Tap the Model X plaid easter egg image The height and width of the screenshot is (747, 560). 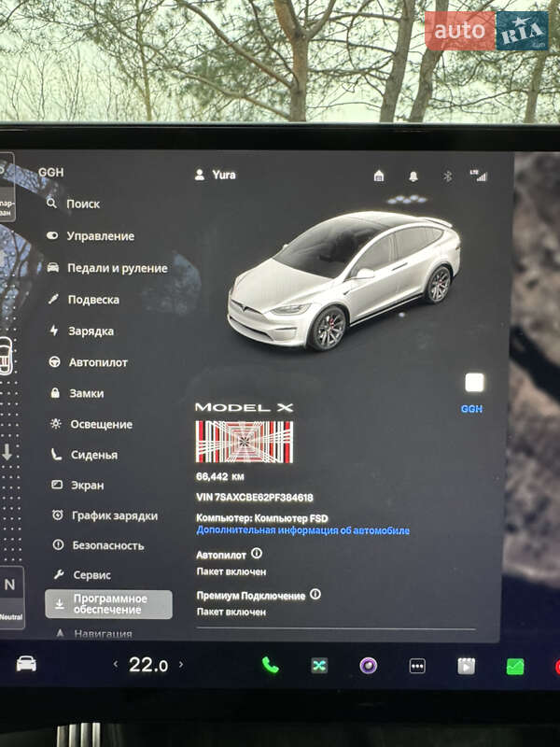click(x=245, y=442)
